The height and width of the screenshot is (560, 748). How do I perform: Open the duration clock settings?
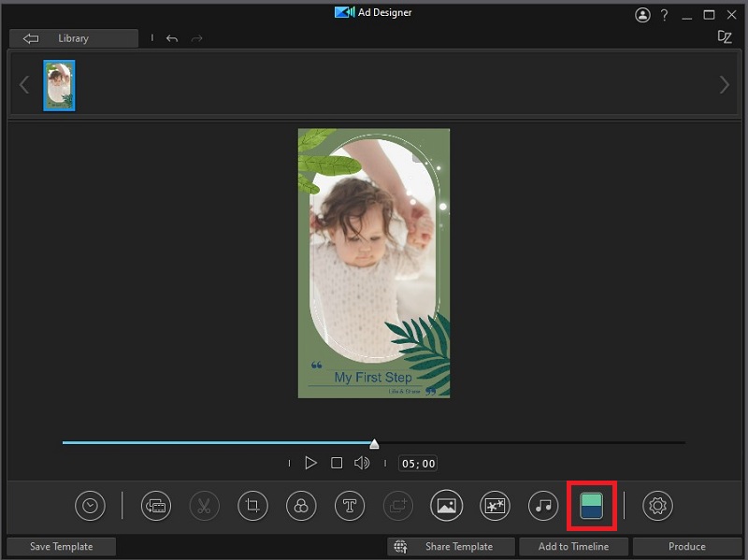[x=90, y=506]
